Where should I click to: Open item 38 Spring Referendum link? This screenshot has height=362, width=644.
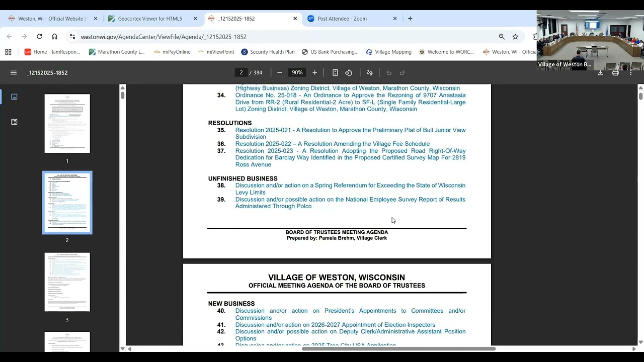[350, 189]
